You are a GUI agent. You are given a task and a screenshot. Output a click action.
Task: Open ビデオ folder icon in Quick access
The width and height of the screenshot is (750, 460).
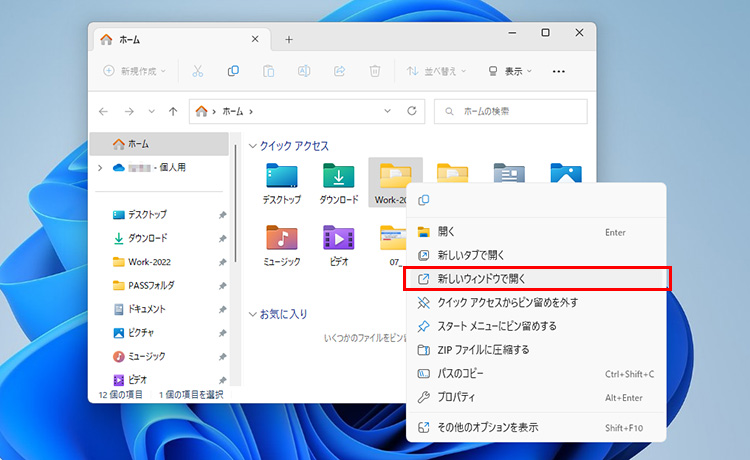point(339,238)
